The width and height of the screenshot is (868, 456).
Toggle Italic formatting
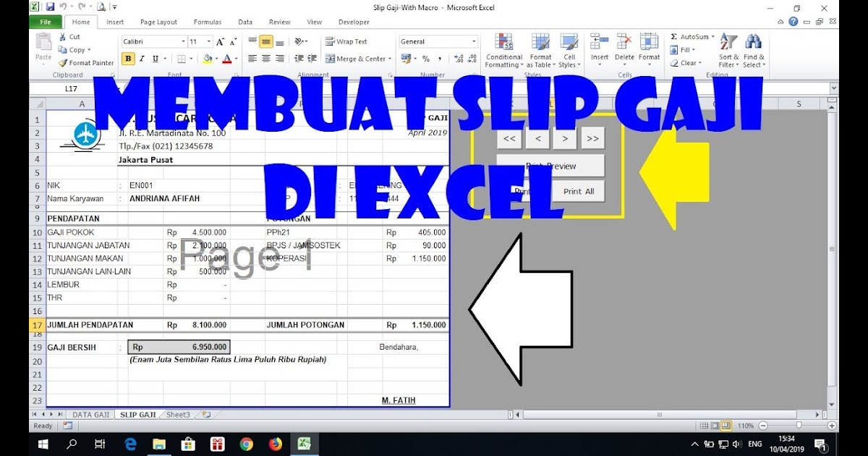point(142,59)
